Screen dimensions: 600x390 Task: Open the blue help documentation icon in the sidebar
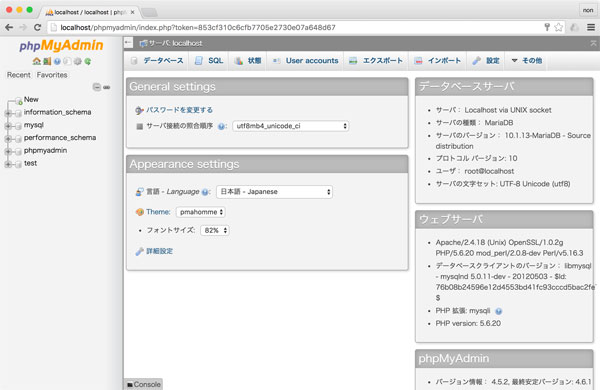click(57, 61)
